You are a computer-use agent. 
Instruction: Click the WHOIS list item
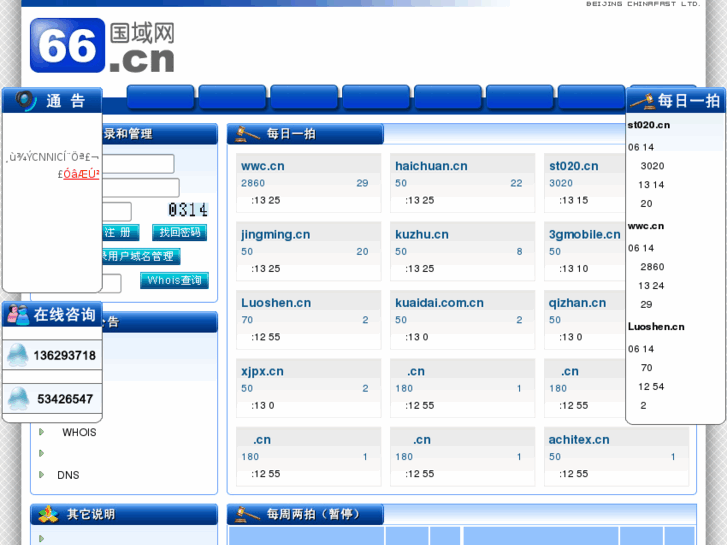(x=79, y=432)
